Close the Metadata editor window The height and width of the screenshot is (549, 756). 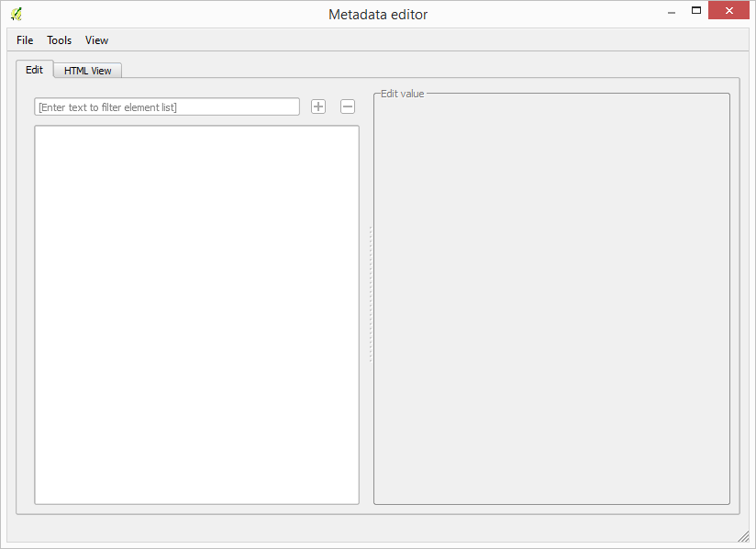(x=728, y=10)
